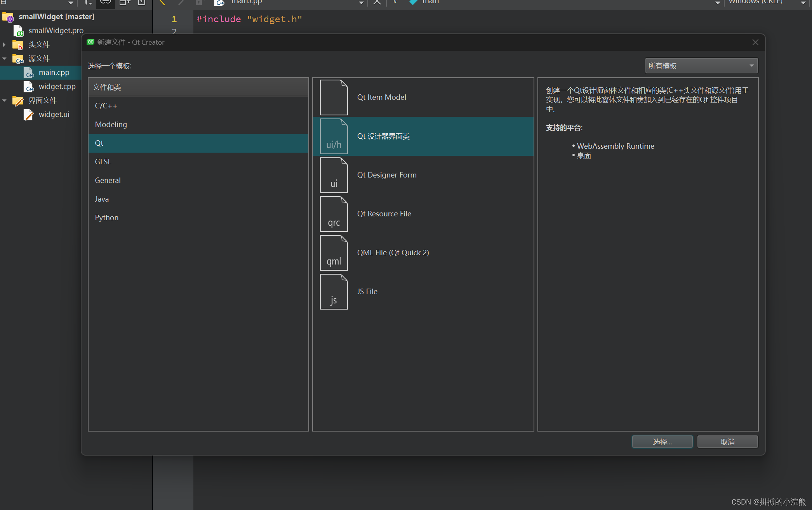The height and width of the screenshot is (510, 812).
Task: Close the main.cpp document with the X
Action: tap(377, 2)
